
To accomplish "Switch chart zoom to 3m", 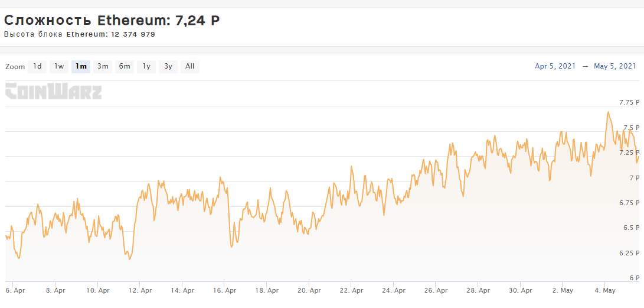I will (x=103, y=67).
